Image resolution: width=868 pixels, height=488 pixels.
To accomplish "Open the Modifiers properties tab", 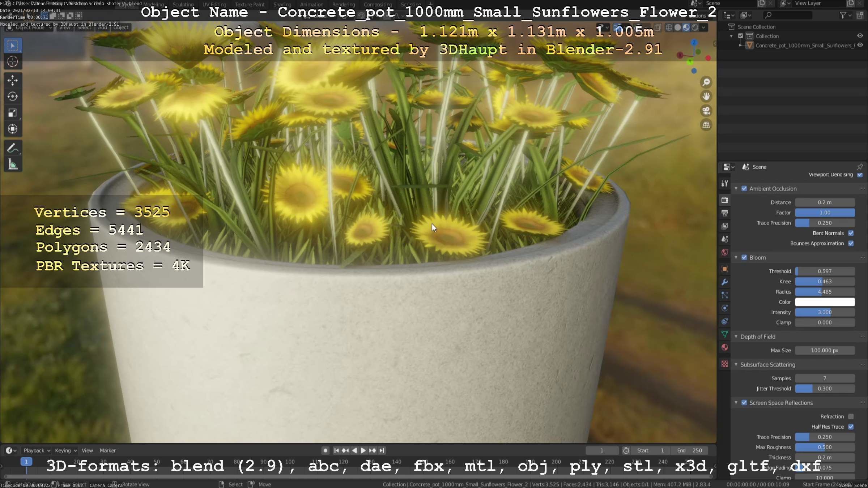I will coord(724,282).
